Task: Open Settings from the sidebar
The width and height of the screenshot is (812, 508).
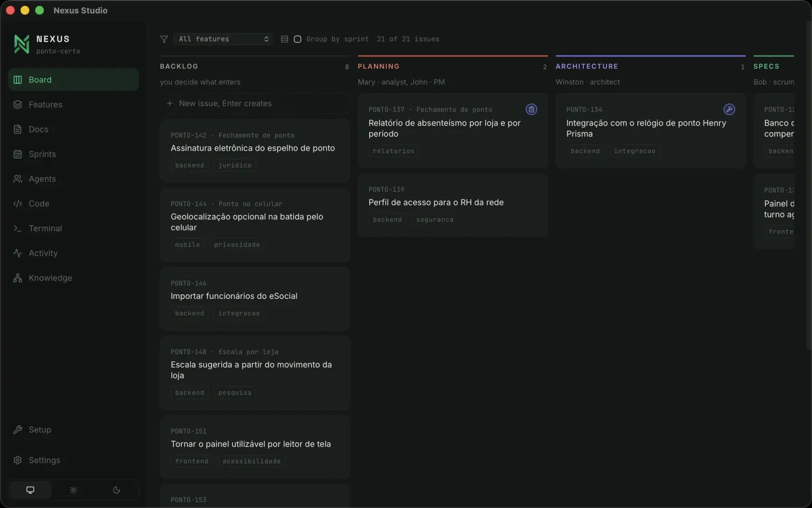Action: coord(74,460)
